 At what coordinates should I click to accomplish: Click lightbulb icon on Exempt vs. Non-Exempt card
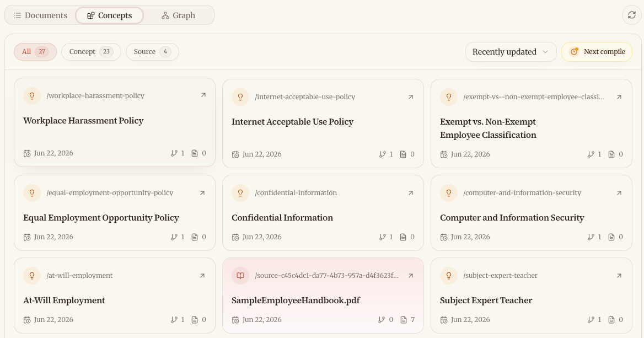click(x=449, y=97)
